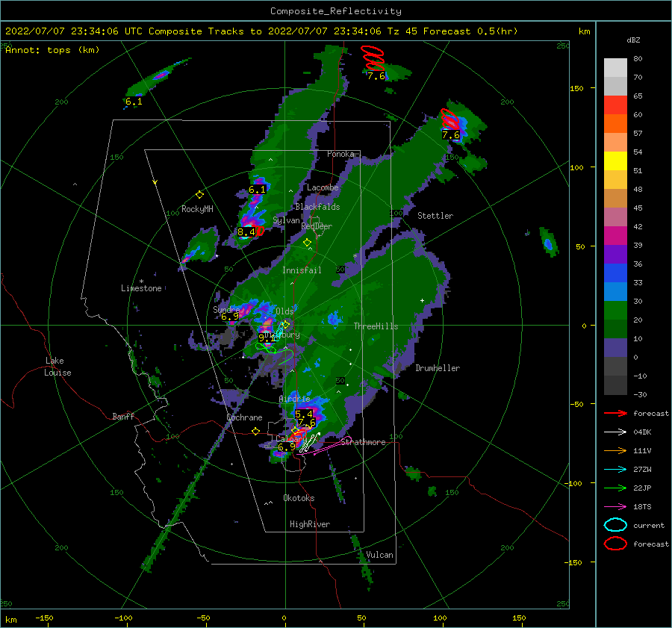Click the Okotoks label

pyautogui.click(x=299, y=498)
